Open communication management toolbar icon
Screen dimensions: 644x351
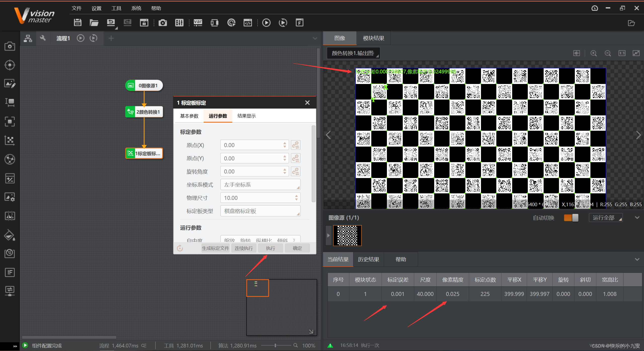click(x=215, y=23)
